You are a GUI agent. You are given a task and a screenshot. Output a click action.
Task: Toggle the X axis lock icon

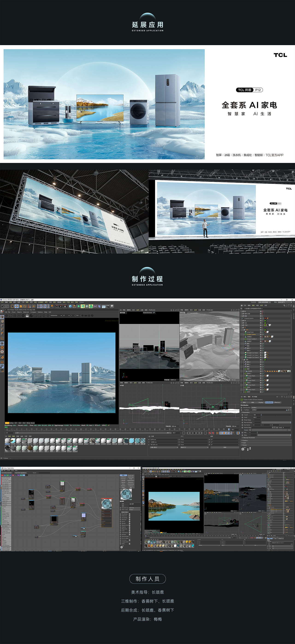[39, 306]
